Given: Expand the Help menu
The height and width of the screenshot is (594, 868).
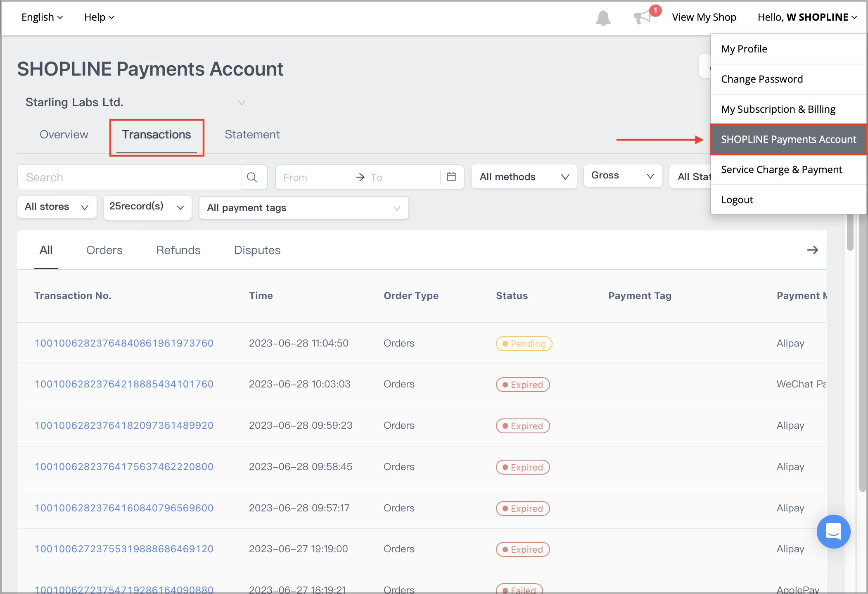Looking at the screenshot, I should point(99,17).
